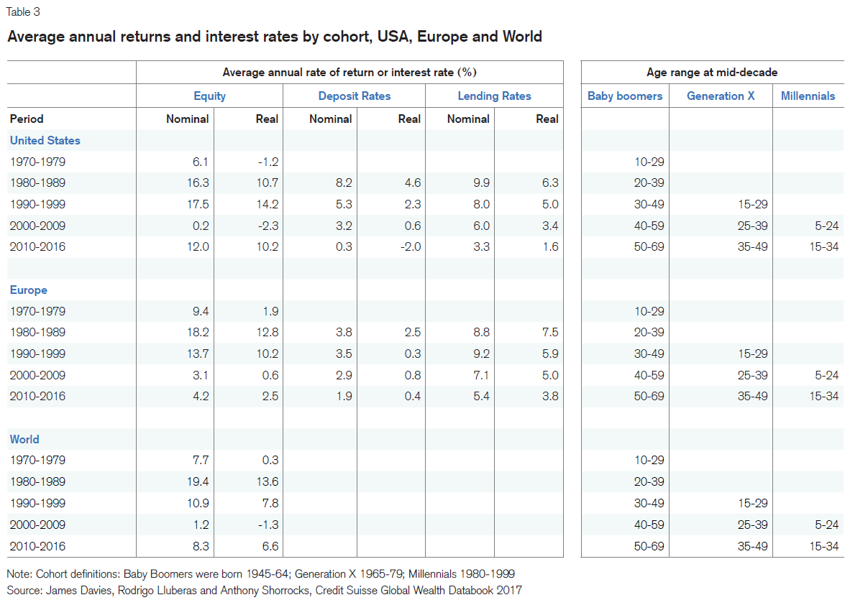Click the Equity column group header
This screenshot has width=868, height=600.
point(209,96)
